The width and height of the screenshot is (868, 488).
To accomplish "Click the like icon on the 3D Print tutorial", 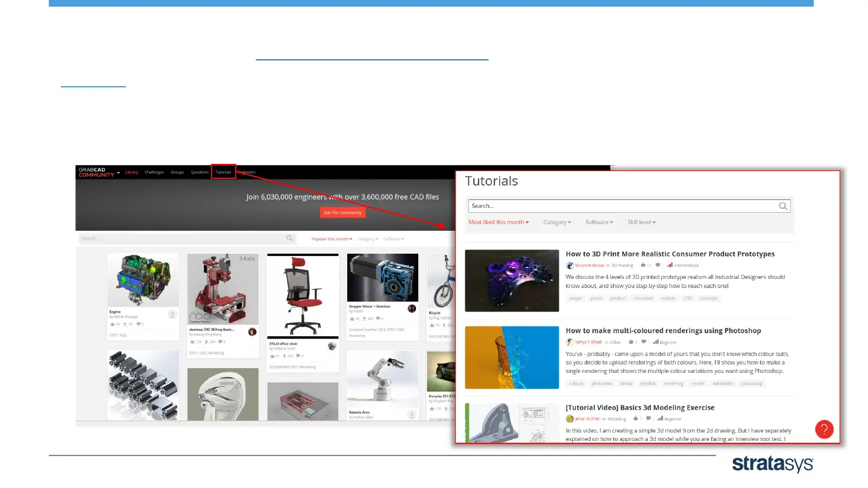I will (643, 265).
